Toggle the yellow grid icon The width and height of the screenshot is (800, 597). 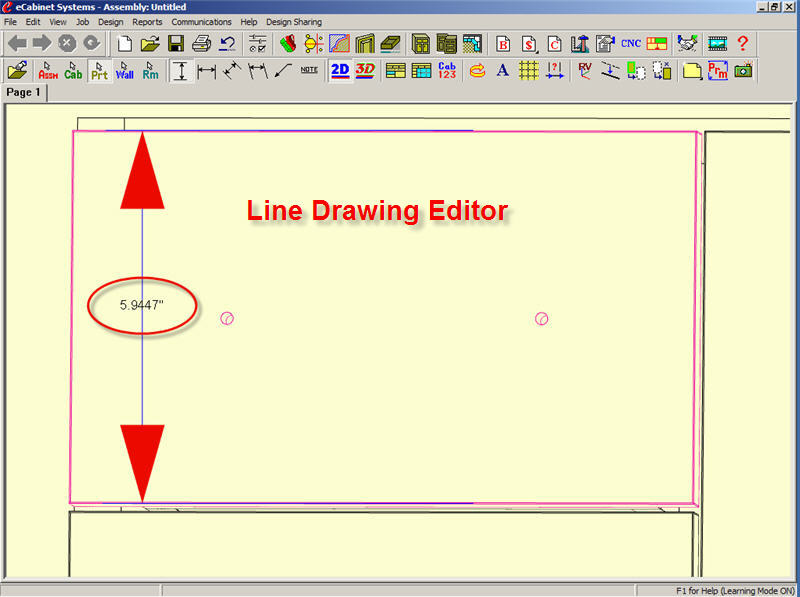(x=529, y=71)
